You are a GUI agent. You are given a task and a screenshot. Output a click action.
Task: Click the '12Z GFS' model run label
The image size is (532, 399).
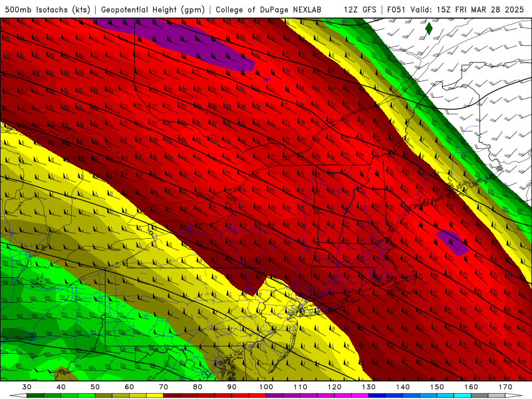(360, 9)
